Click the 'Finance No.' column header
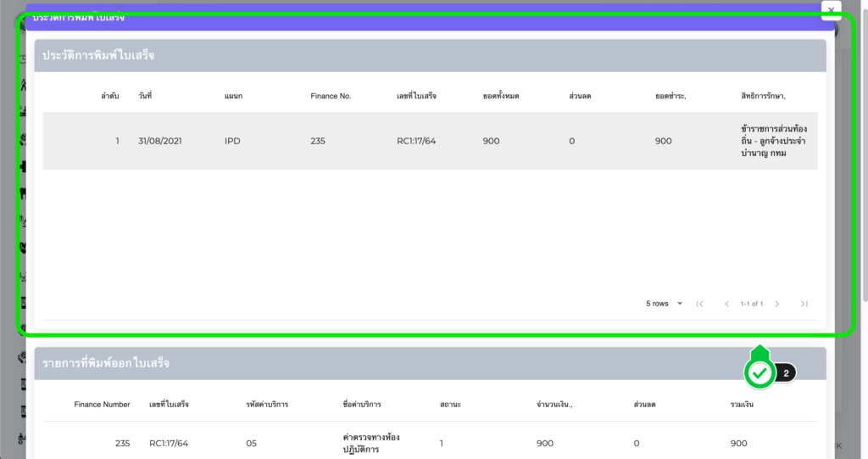Image resolution: width=868 pixels, height=459 pixels. 331,96
